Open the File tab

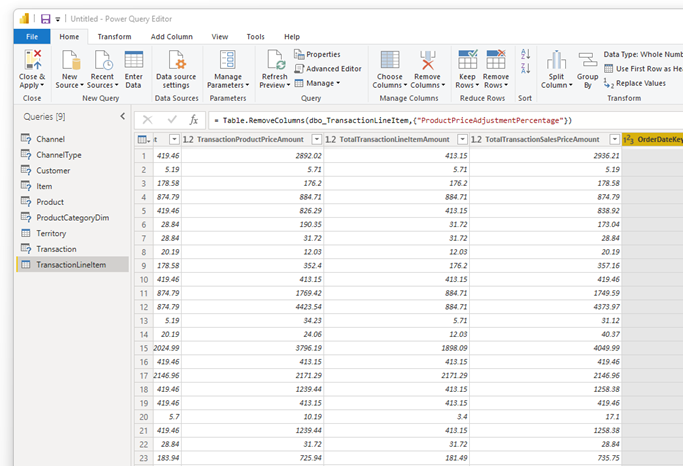[32, 37]
